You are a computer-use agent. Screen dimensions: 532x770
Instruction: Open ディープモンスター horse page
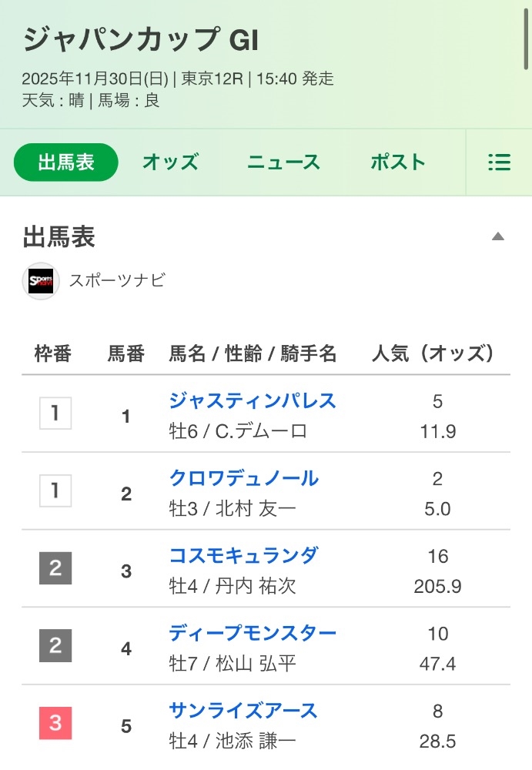[253, 634]
